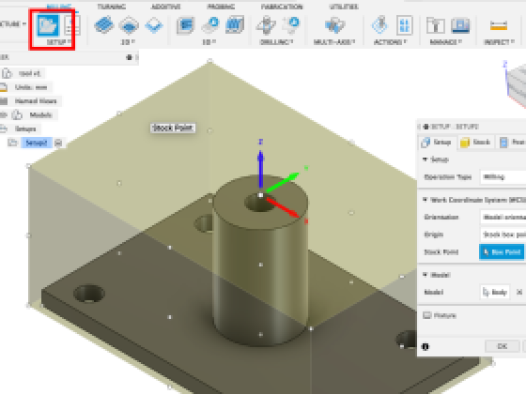
Task: Open the Tool Library icon in Manage
Action: point(435,25)
